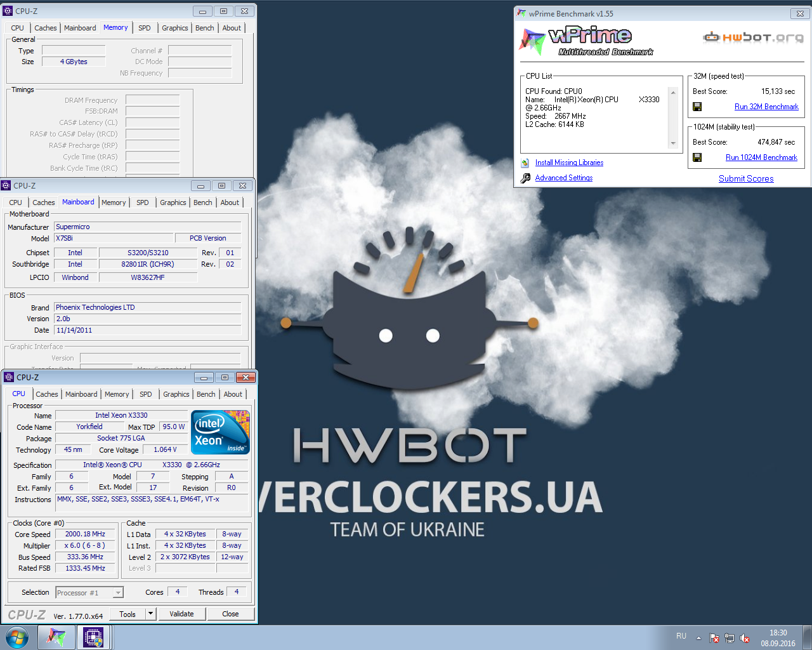Open Bench tab in front CPU-Z window
812x650 pixels.
pyautogui.click(x=206, y=394)
